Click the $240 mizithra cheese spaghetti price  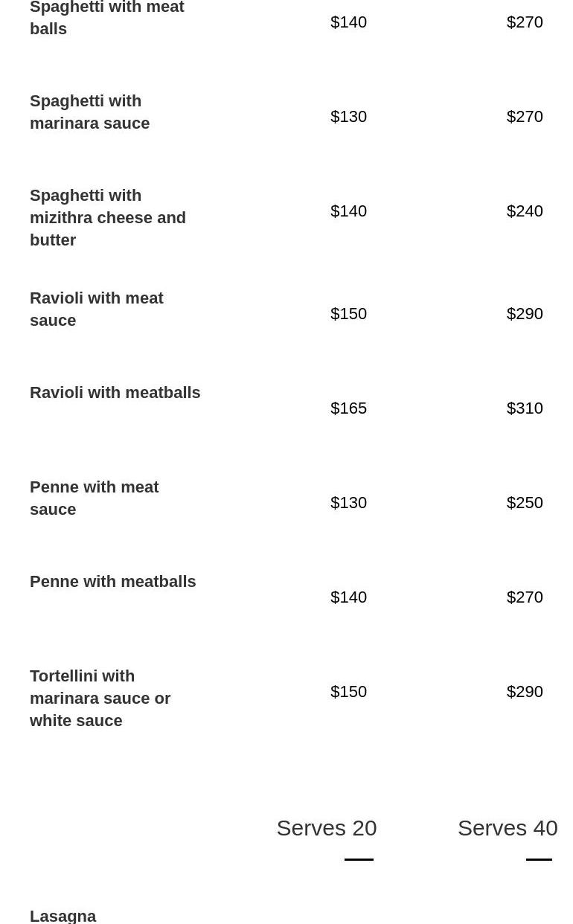coord(525,211)
